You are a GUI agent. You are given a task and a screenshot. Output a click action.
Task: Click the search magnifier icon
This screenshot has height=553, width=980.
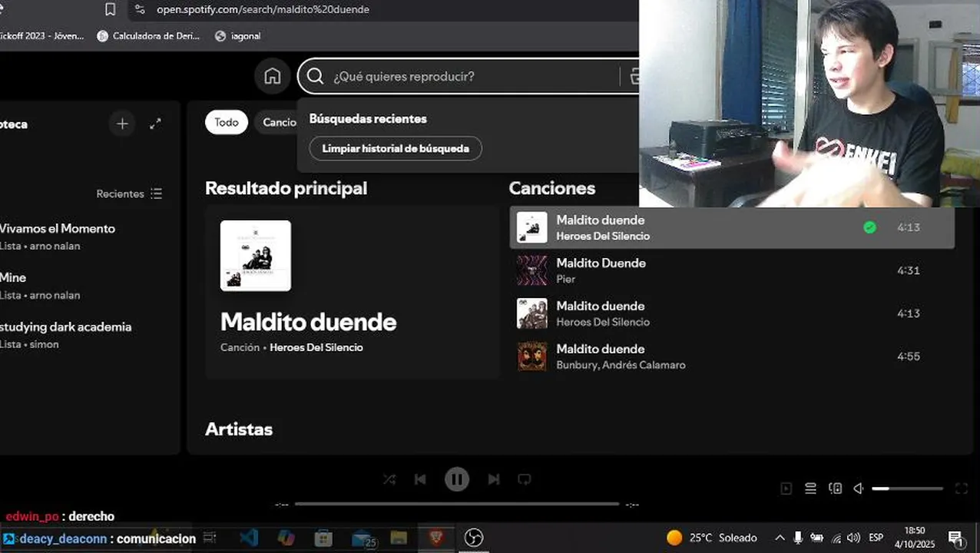tap(315, 76)
